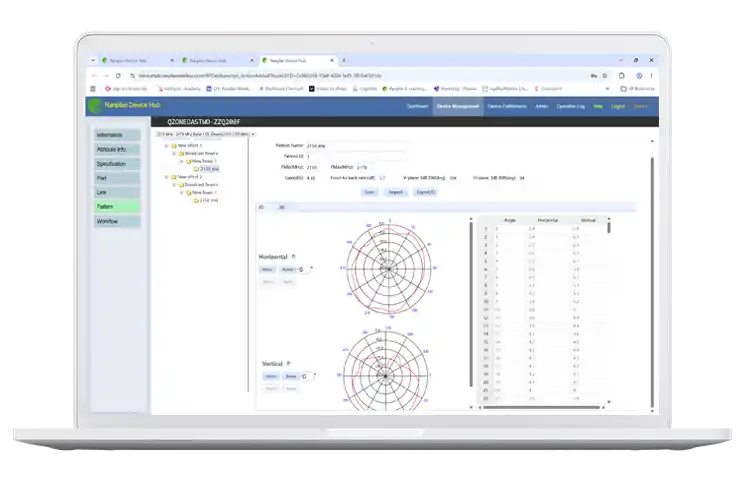Click the Save button

pos(369,192)
